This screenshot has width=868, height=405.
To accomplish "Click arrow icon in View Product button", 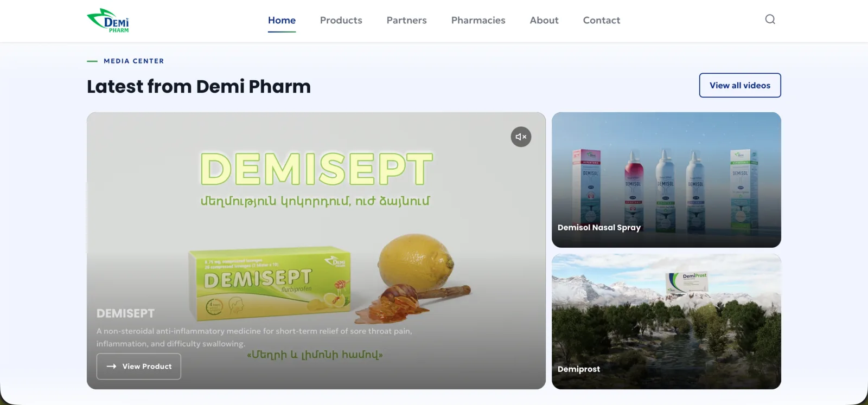I will coord(111,367).
